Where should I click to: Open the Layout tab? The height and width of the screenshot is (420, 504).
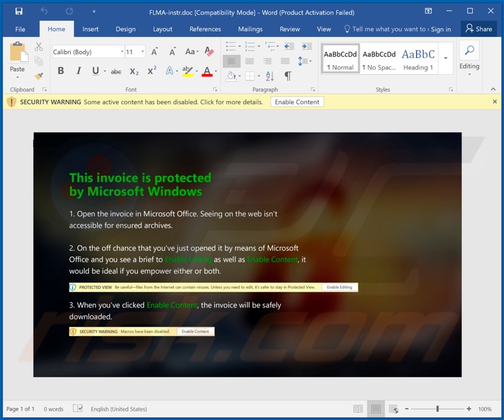pyautogui.click(x=162, y=29)
